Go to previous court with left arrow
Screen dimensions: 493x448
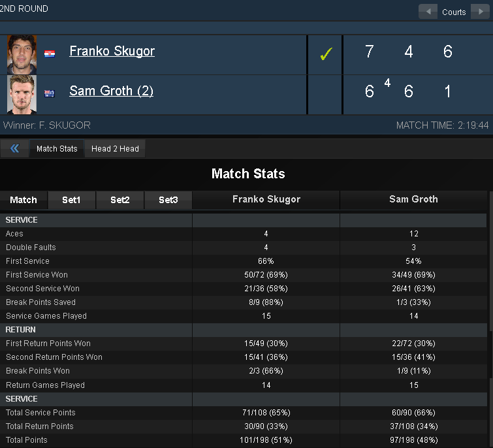coord(428,12)
